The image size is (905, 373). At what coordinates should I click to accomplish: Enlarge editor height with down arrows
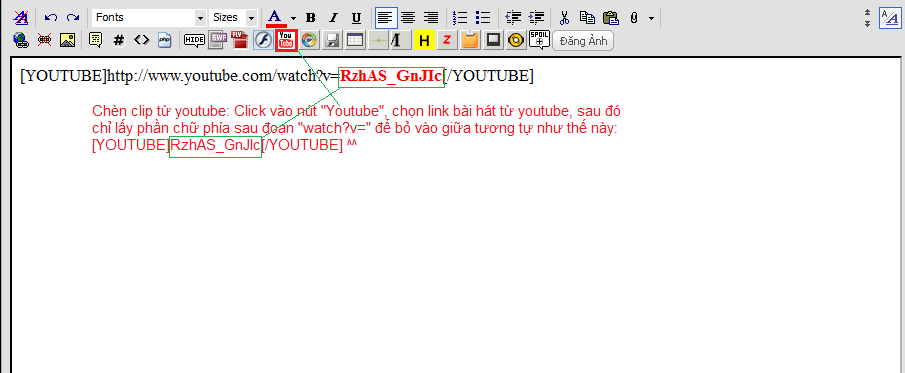867,24
